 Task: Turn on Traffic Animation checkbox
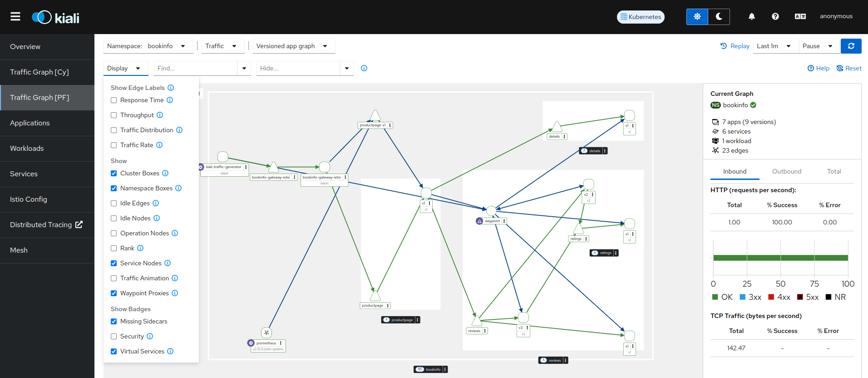(x=114, y=279)
